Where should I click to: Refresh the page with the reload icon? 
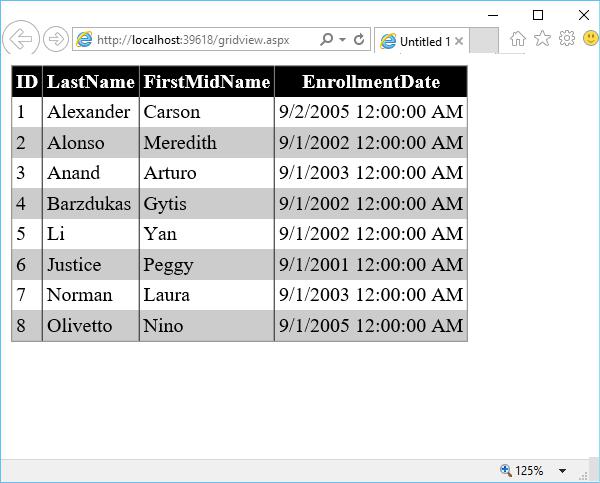click(x=358, y=40)
